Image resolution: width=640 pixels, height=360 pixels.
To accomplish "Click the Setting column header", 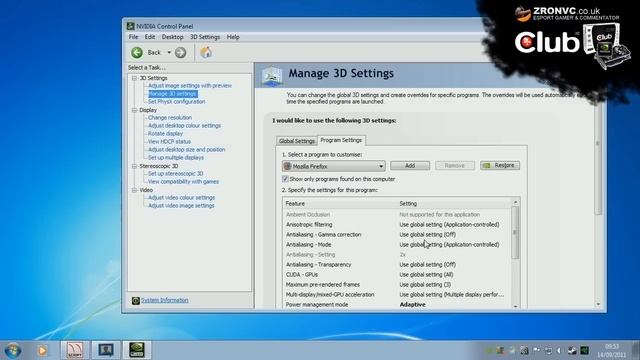I will [x=453, y=203].
